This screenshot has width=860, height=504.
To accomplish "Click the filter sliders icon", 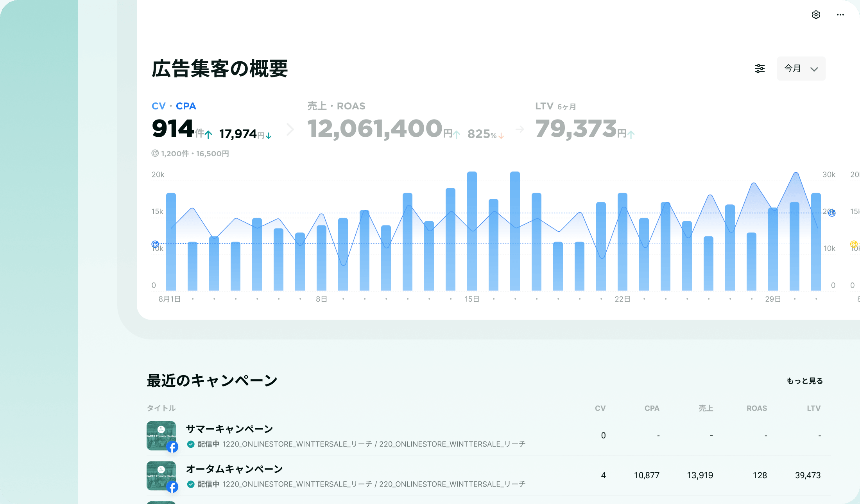I will [760, 69].
